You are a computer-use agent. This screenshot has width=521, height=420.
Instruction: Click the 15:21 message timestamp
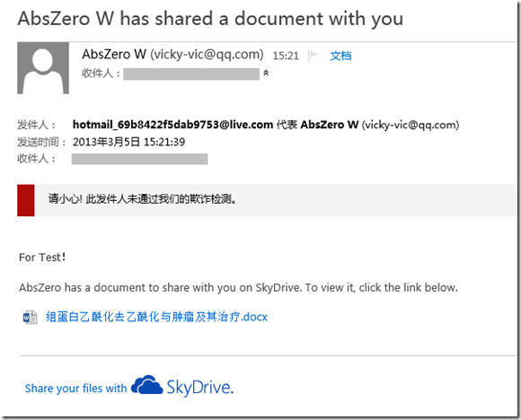coord(286,56)
